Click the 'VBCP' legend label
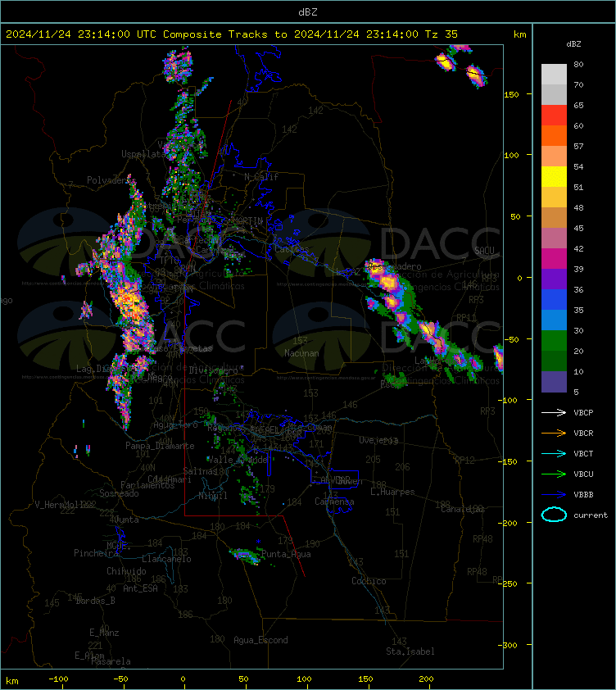The width and height of the screenshot is (616, 690). coord(583,412)
